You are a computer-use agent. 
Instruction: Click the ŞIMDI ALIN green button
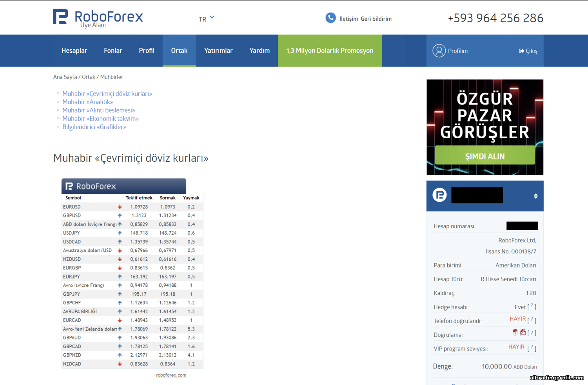coord(485,155)
